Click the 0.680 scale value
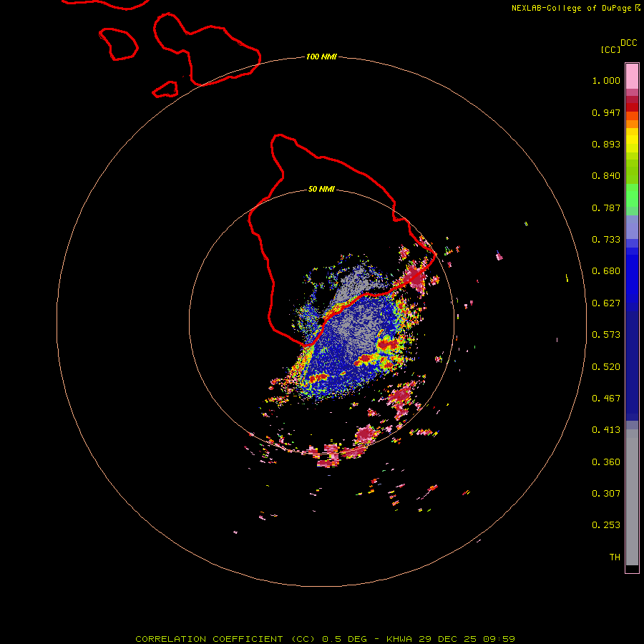Viewport: 644px width, 644px height. coord(606,271)
